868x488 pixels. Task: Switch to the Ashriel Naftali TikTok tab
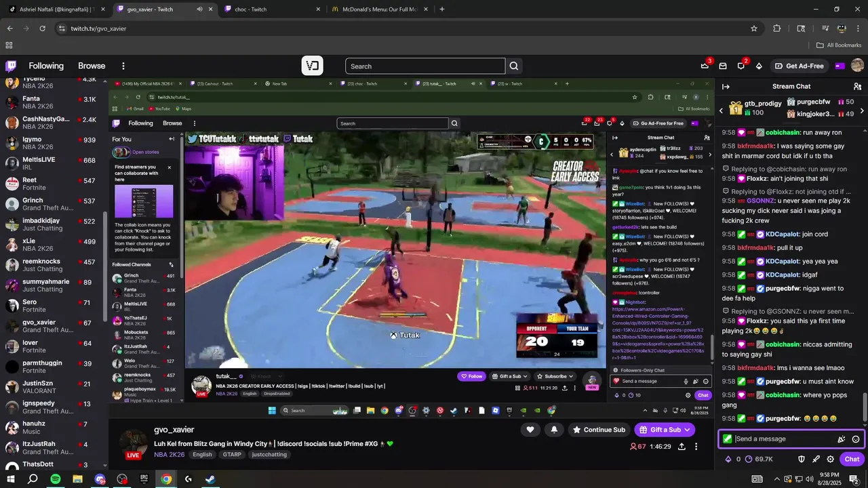pyautogui.click(x=56, y=9)
